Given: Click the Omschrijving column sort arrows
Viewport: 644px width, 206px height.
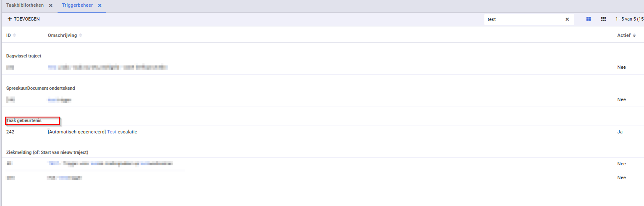Looking at the screenshot, I should (x=81, y=35).
